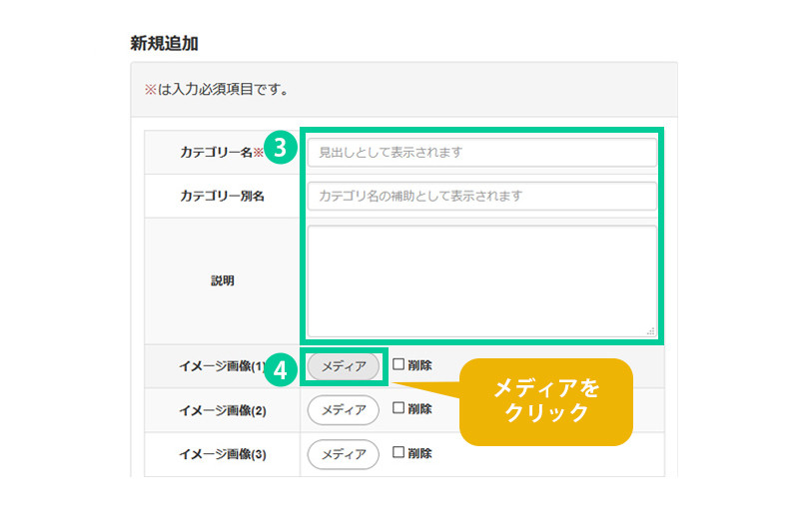Screen dimensions: 799x532
Task: Select the 説明 row label
Action: [222, 281]
